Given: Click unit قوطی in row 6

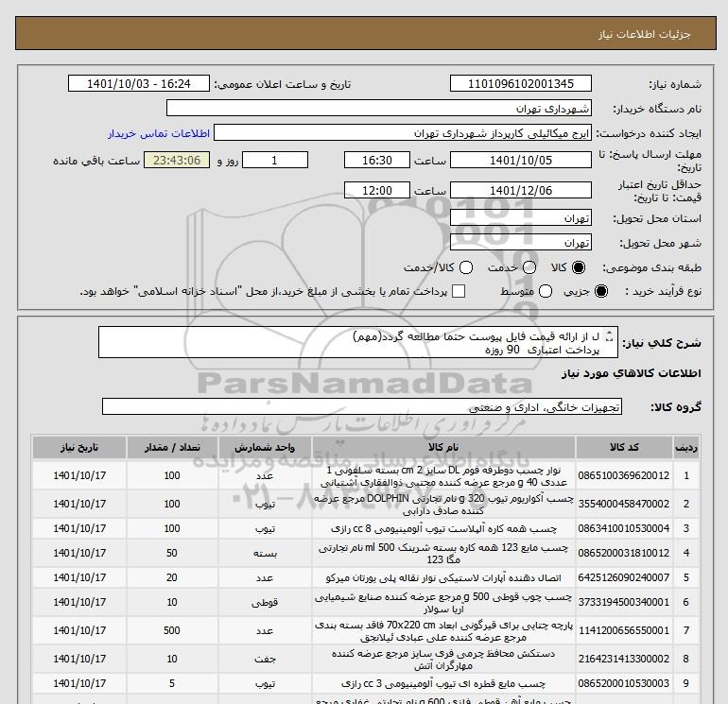Looking at the screenshot, I should point(265,602).
